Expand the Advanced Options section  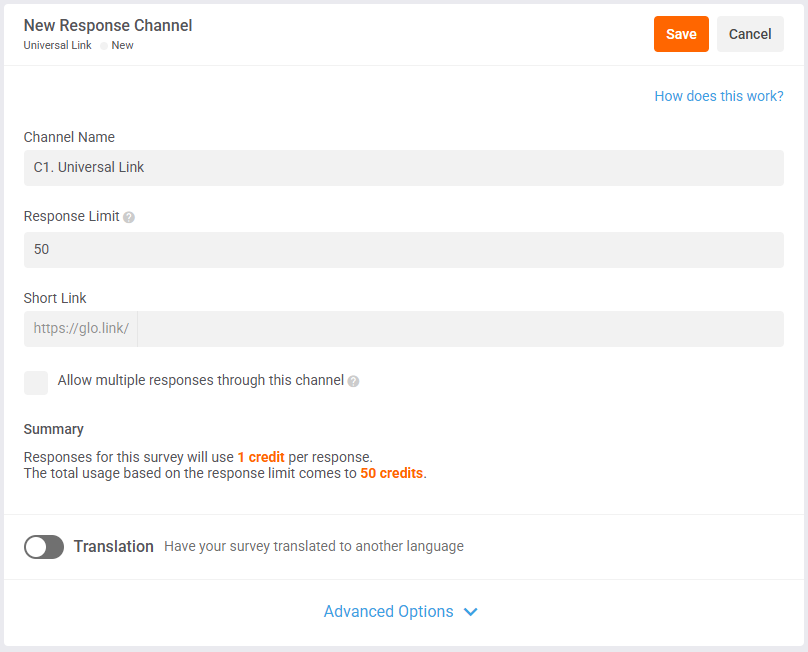coord(389,612)
